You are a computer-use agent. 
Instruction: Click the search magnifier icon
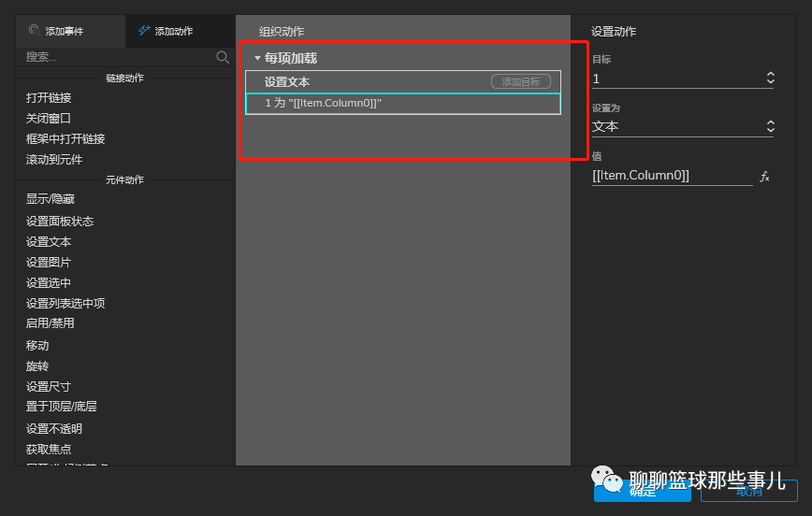coord(223,57)
